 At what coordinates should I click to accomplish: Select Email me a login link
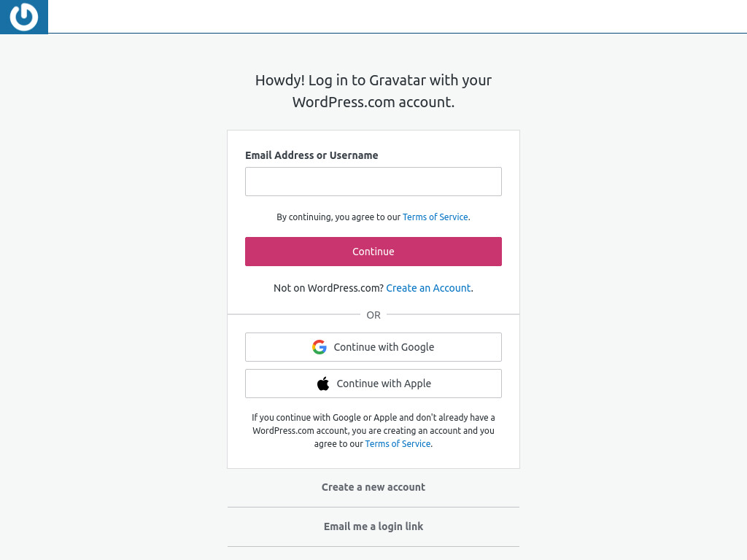(373, 526)
